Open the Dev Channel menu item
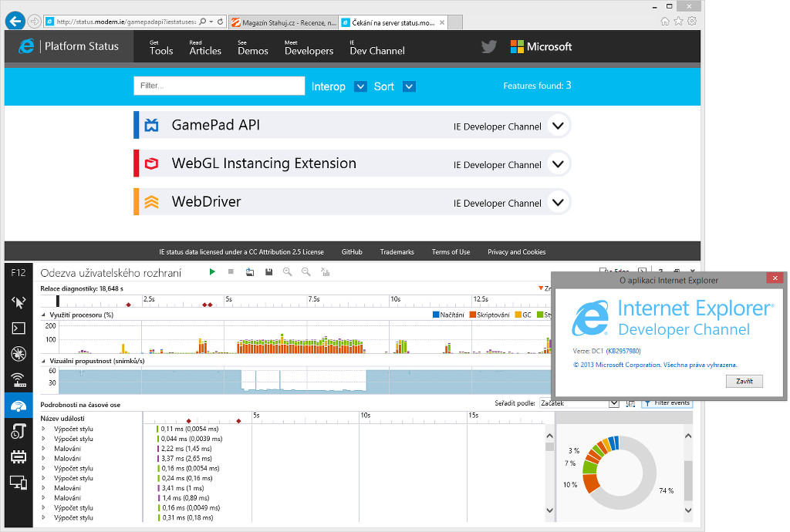Image resolution: width=790 pixels, height=532 pixels. pos(377,48)
